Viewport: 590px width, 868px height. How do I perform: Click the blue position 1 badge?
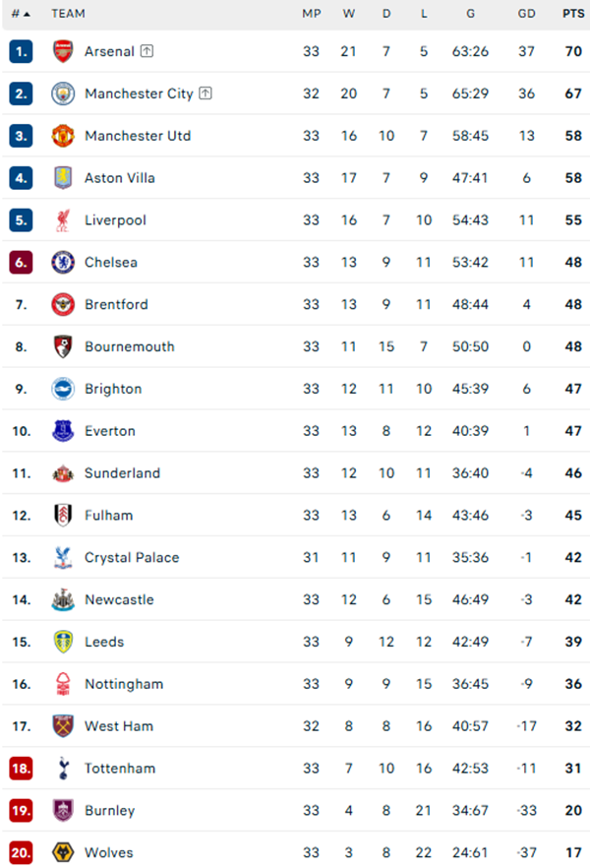pyautogui.click(x=22, y=51)
